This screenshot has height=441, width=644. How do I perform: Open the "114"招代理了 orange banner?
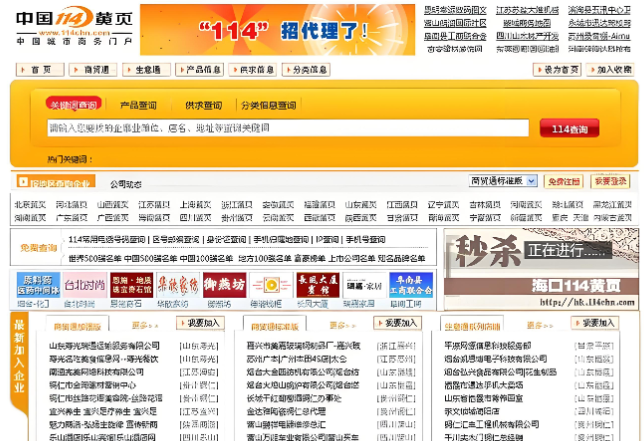(277, 30)
